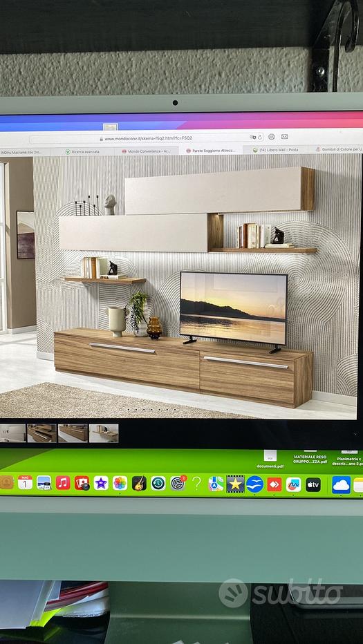363x644 pixels.
Task: Switch to the Mondo Convenienza tab
Action: coord(145,151)
